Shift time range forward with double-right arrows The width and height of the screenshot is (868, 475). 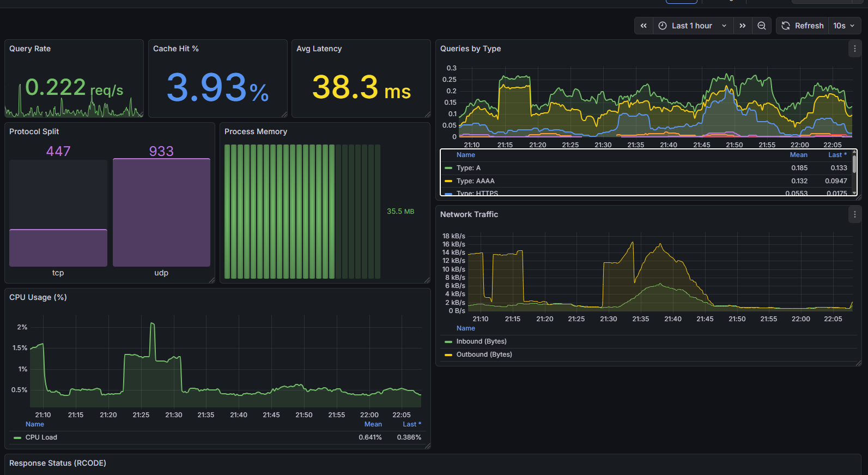click(742, 26)
